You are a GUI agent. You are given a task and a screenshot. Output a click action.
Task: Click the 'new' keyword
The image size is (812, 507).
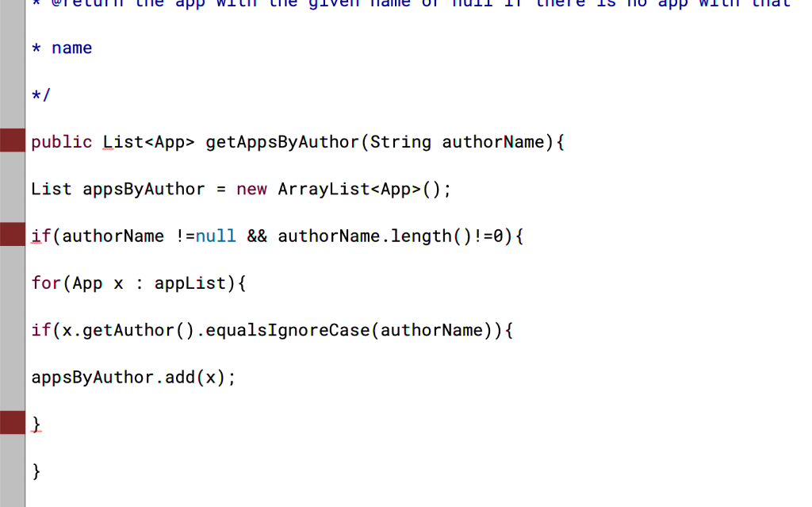(x=251, y=189)
